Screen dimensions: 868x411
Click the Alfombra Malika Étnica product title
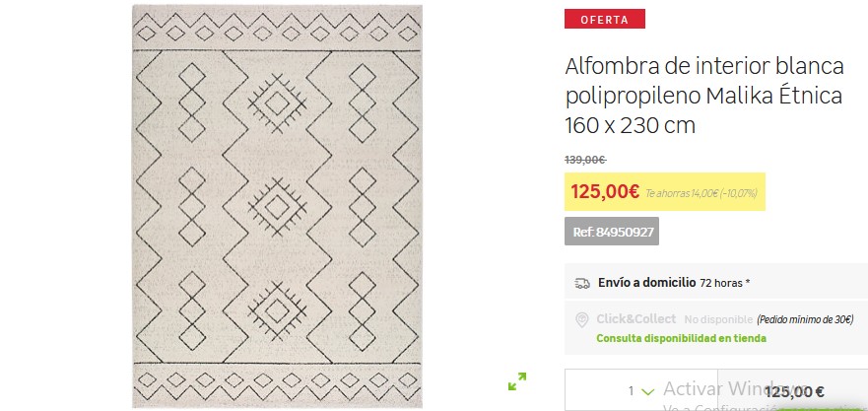click(x=704, y=96)
